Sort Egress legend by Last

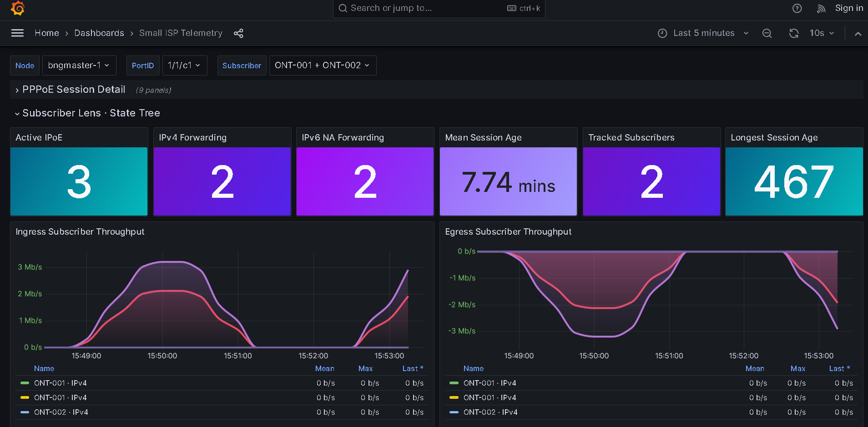[x=839, y=368]
